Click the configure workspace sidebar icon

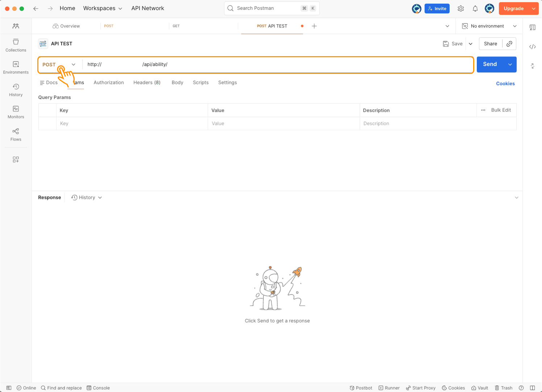(16, 159)
